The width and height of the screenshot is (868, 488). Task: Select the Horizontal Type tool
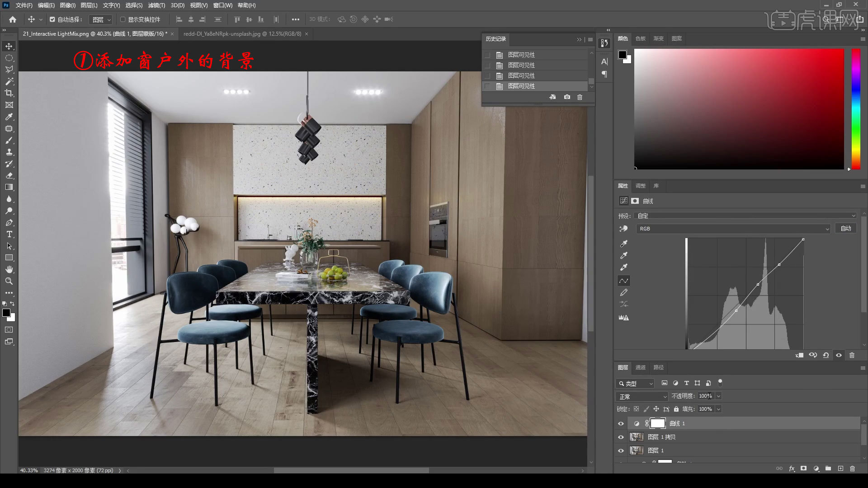coord(9,234)
